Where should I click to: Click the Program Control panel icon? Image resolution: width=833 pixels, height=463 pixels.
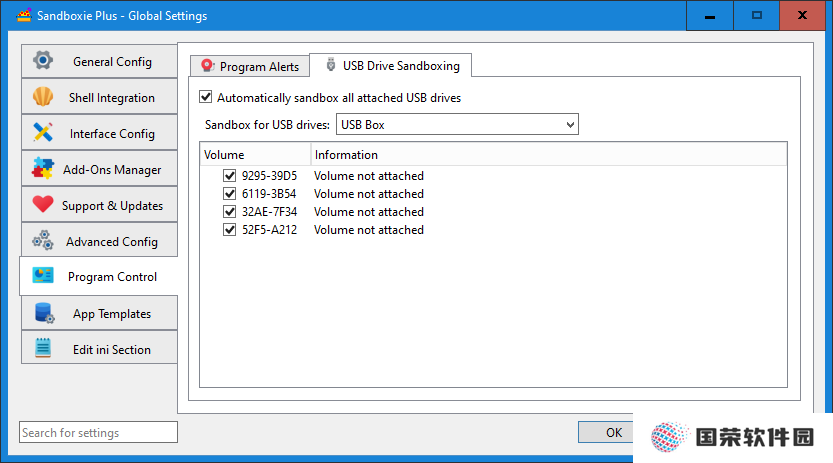point(43,276)
